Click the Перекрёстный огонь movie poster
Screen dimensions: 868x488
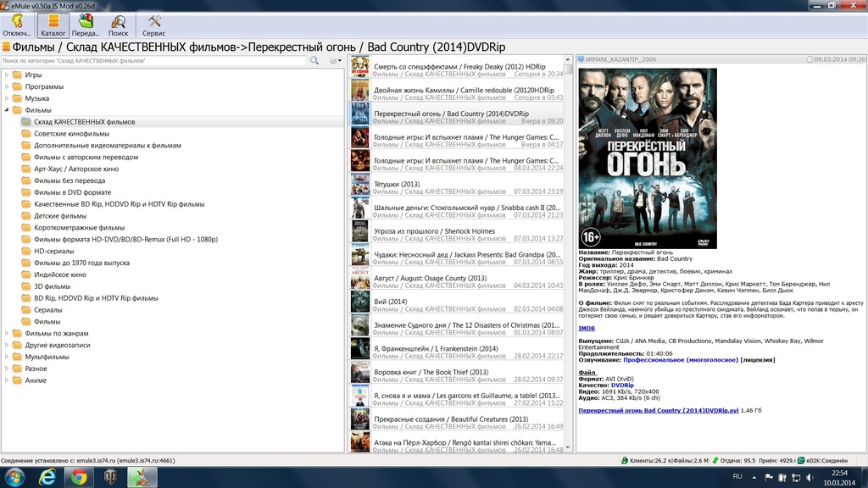point(648,158)
